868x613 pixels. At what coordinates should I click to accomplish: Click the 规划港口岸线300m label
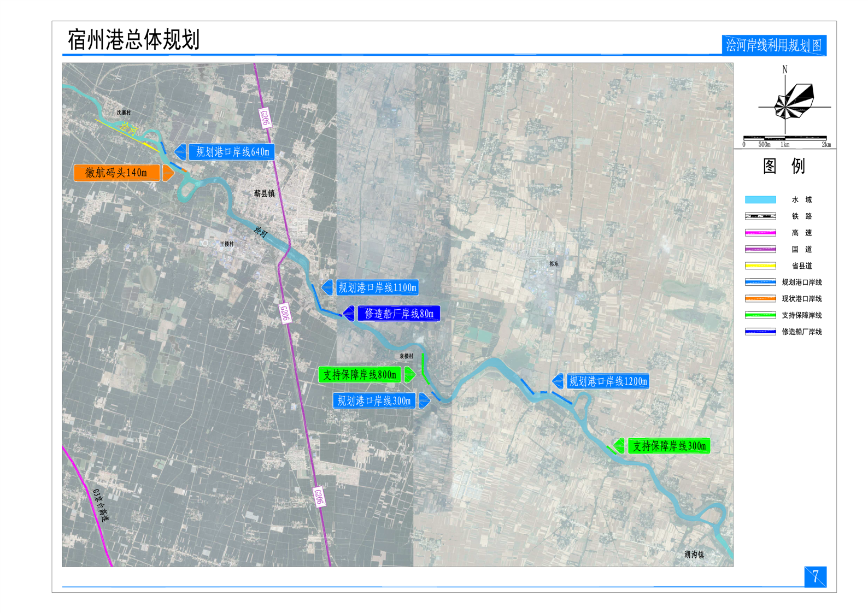[x=374, y=401]
